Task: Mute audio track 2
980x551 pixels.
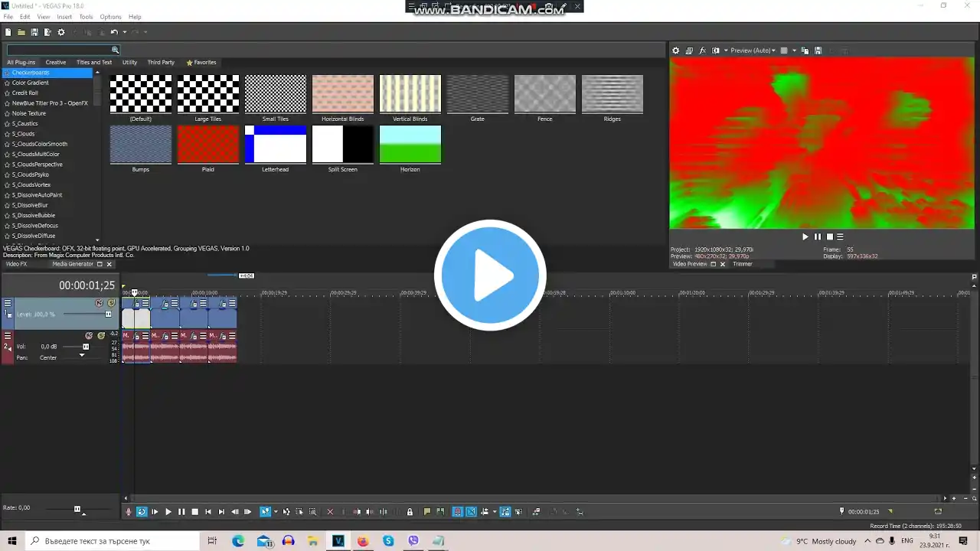Action: pyautogui.click(x=89, y=335)
